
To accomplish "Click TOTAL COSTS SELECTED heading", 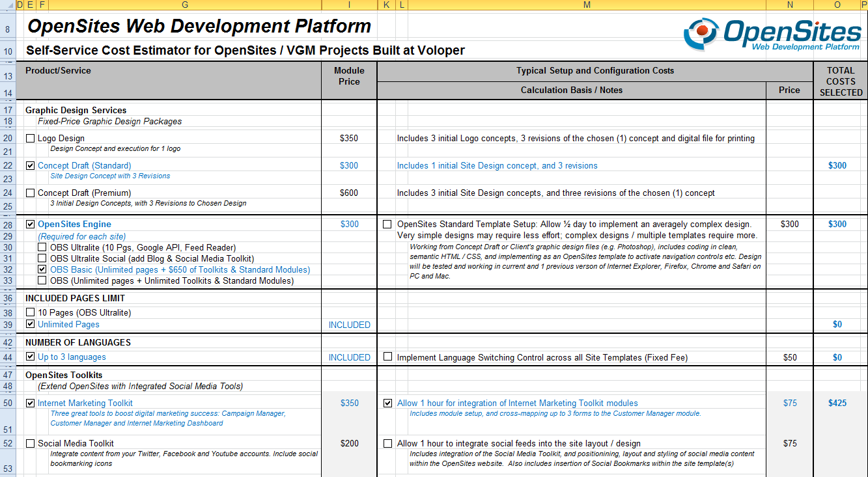I will click(x=841, y=81).
